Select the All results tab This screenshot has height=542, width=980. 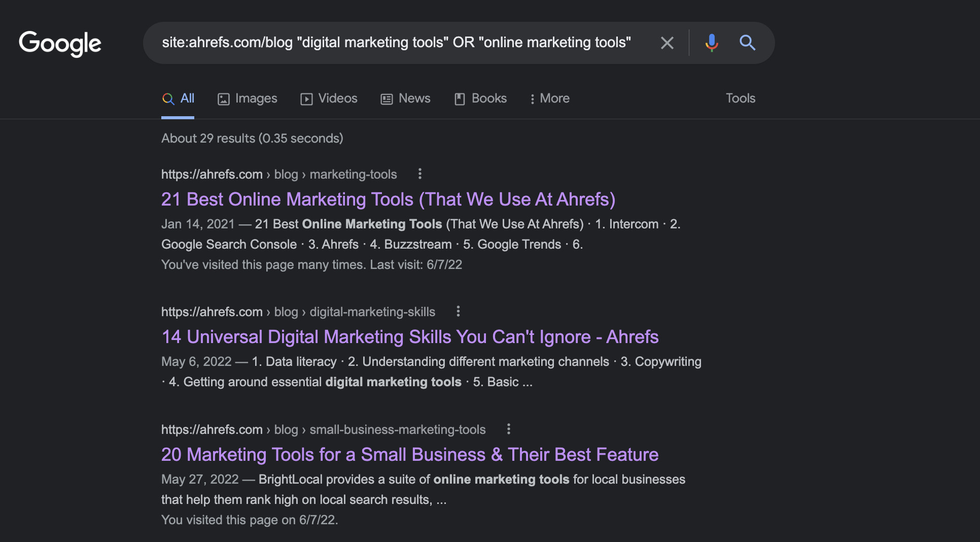178,98
